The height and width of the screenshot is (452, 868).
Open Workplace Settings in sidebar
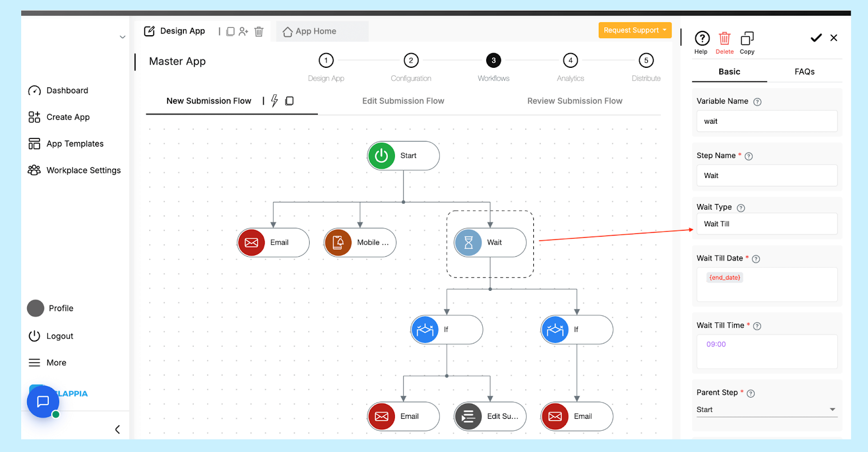point(74,170)
